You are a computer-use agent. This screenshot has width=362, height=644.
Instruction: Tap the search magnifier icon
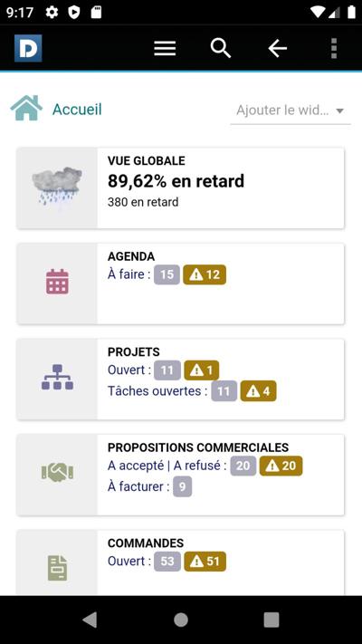point(221,49)
